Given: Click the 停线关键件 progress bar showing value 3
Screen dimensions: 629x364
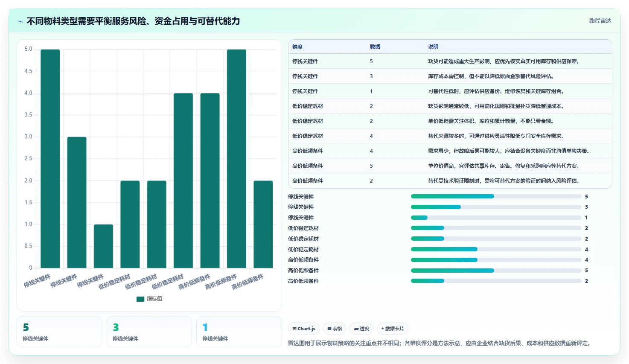Looking at the screenshot, I should pos(496,207).
